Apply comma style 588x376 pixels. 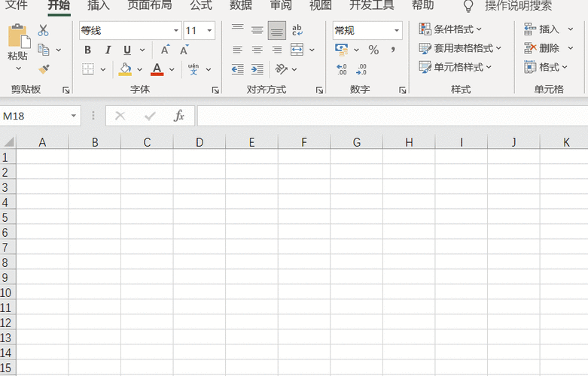pos(393,50)
